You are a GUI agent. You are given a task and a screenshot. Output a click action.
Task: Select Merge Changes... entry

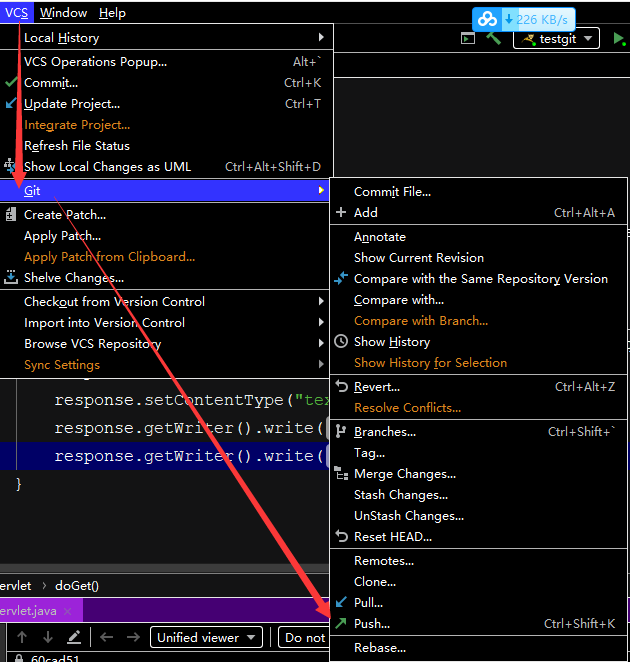(x=478, y=474)
